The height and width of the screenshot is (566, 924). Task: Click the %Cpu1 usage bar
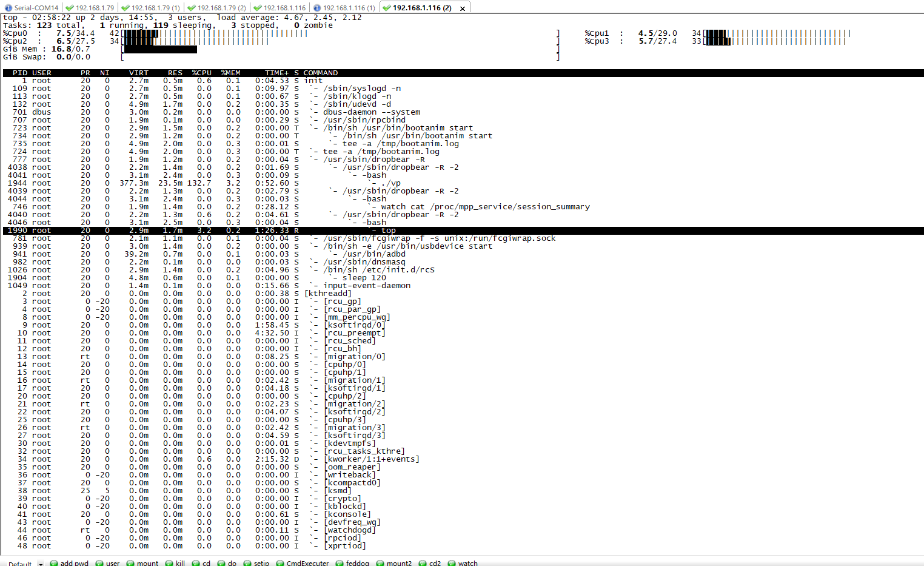click(777, 33)
